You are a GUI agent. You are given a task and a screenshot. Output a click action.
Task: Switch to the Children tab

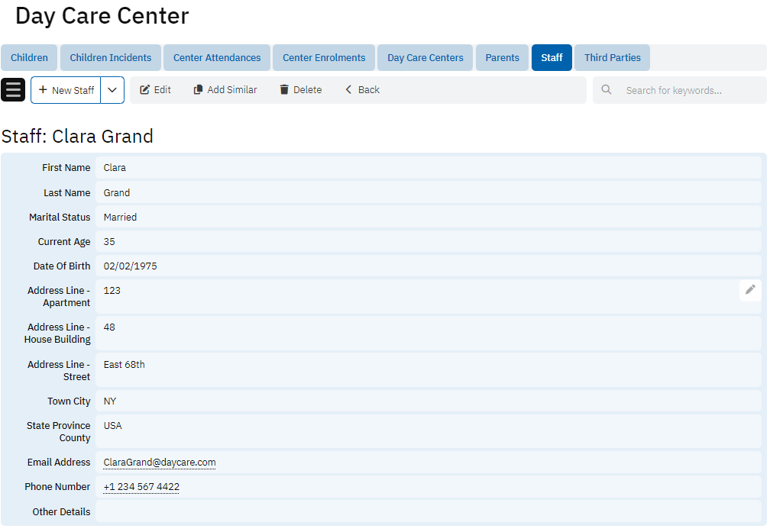tap(30, 58)
